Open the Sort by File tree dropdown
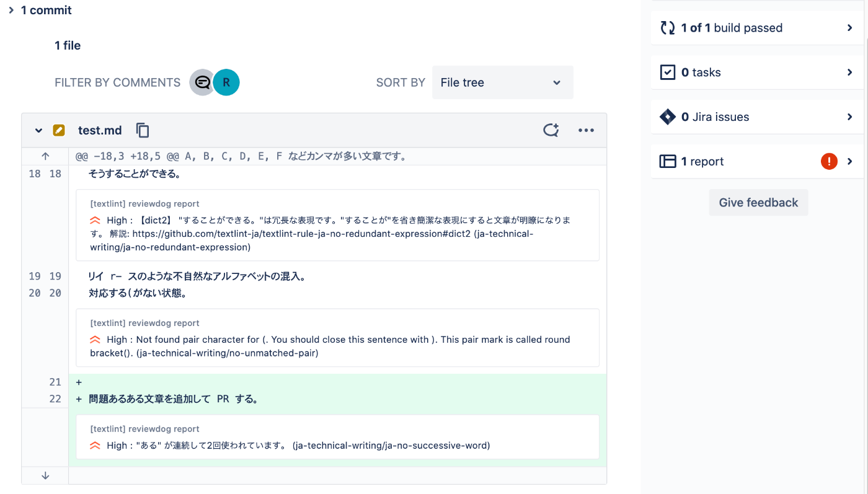Screen dimensions: 868x494 click(502, 82)
